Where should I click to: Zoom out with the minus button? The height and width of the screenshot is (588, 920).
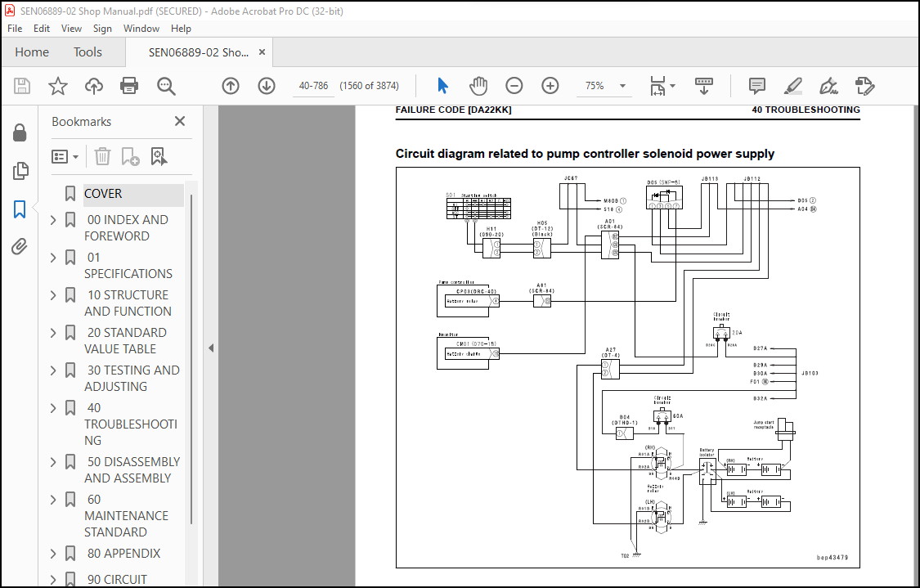coord(514,86)
